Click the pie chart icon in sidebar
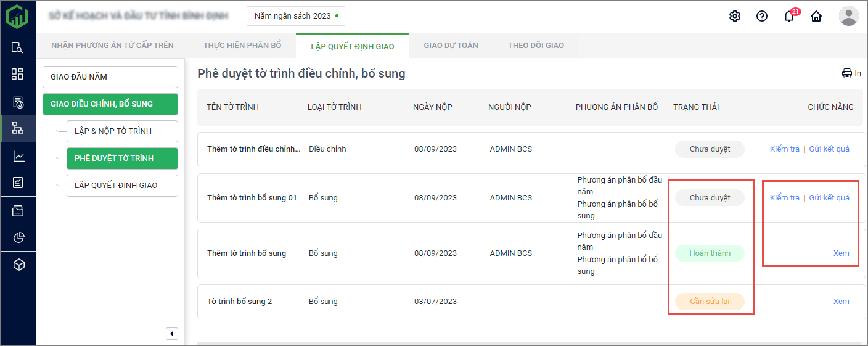This screenshot has width=868, height=346. [18, 237]
